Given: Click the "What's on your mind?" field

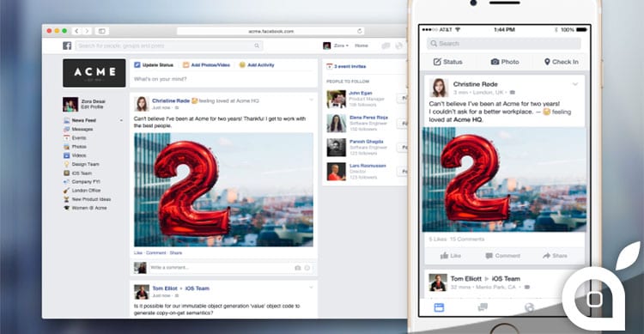Looking at the screenshot, I should 223,79.
